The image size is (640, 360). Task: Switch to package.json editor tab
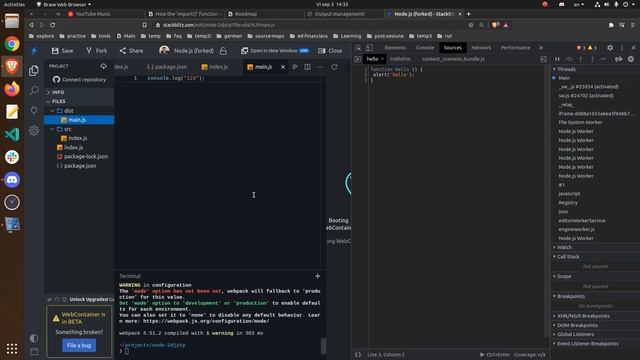pos(167,67)
